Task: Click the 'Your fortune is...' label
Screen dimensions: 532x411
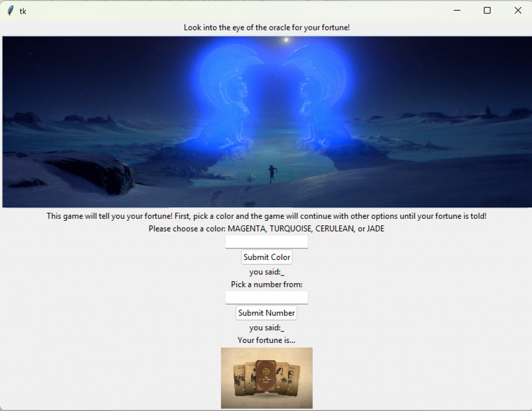Action: point(267,340)
